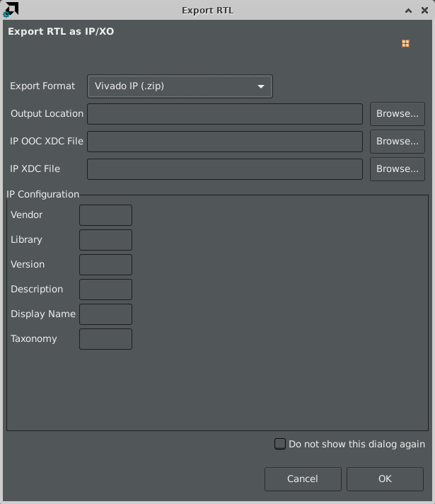Enable 'Do not show this dialog again'
This screenshot has width=435, height=504.
pos(280,444)
